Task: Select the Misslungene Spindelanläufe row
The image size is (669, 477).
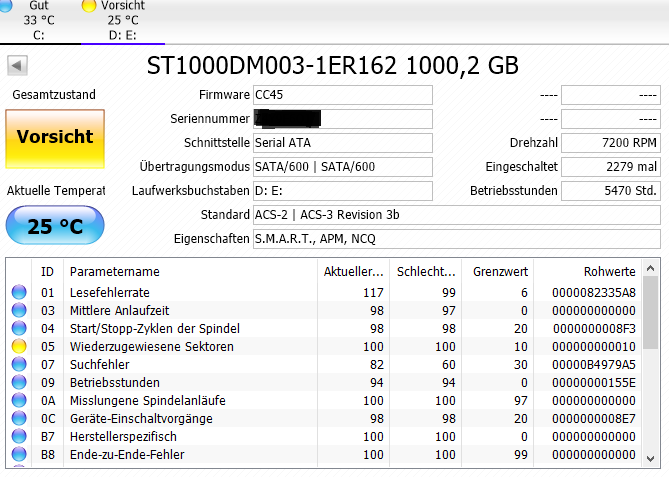Action: pos(324,400)
